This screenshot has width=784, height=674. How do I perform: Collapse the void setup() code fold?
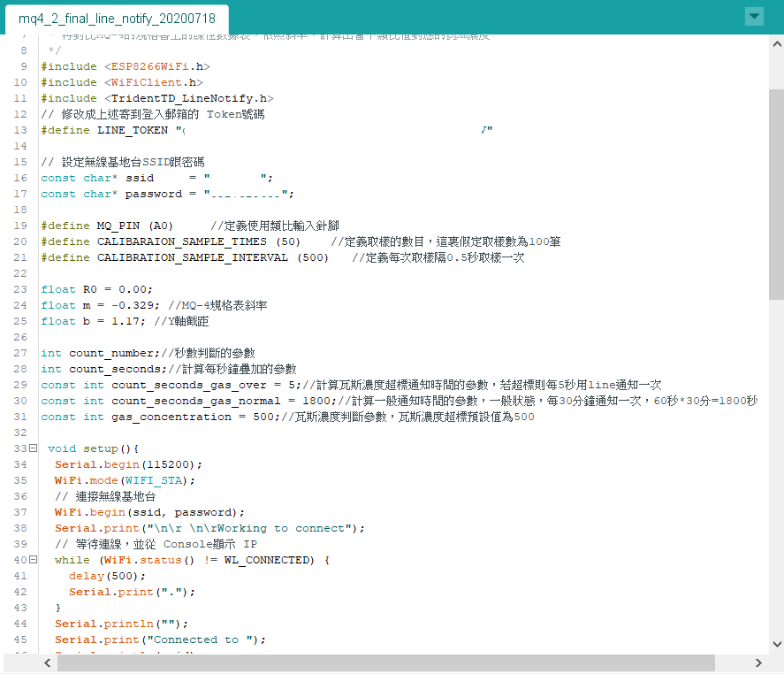point(33,448)
